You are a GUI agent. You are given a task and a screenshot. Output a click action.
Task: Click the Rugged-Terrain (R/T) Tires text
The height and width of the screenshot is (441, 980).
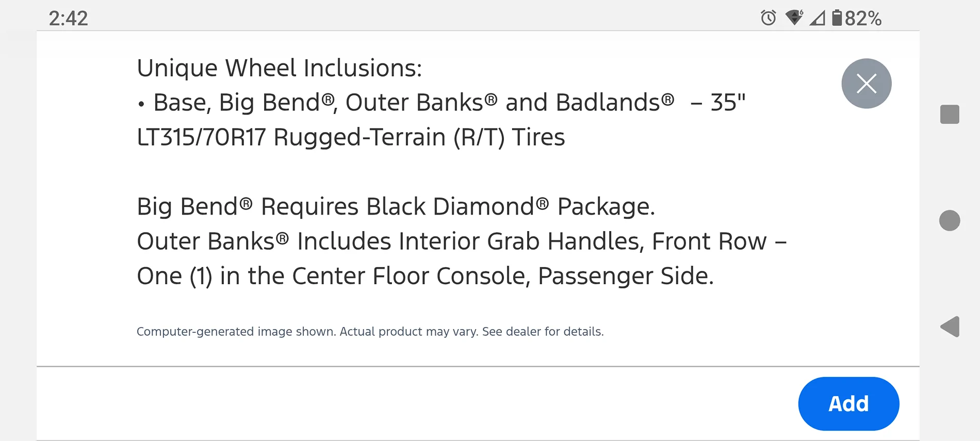tap(419, 137)
